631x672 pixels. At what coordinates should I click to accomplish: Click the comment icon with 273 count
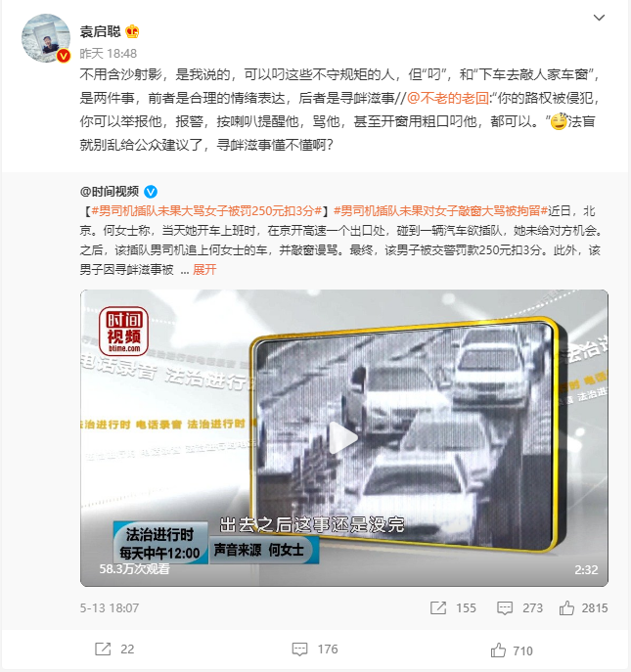click(505, 608)
